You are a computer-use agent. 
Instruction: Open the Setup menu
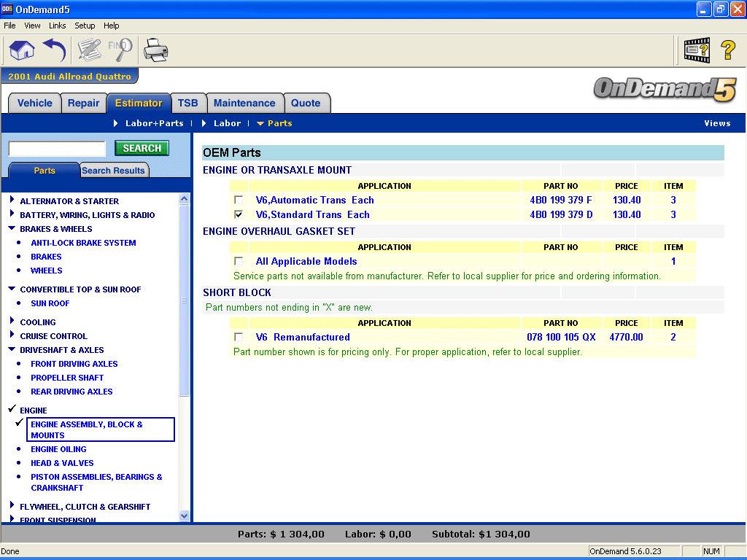click(x=85, y=26)
